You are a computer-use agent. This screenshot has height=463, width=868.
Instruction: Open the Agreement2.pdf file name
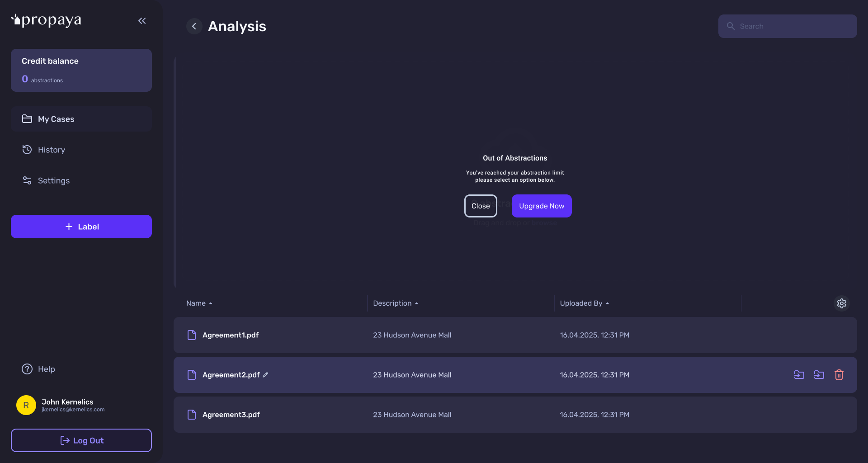click(231, 375)
